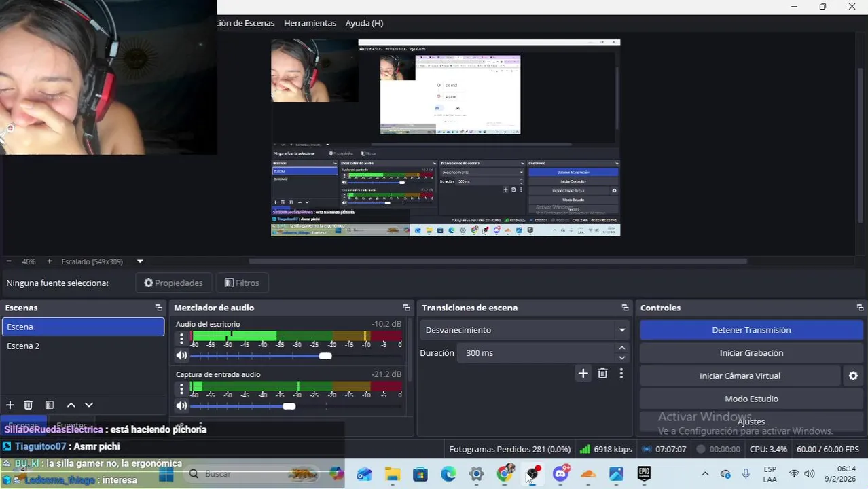The height and width of the screenshot is (489, 868).
Task: Click the 6918 kbps bitrate indicator
Action: [x=606, y=449]
